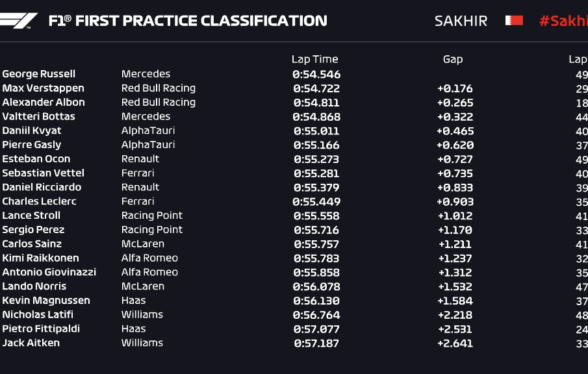Select the Gap column header
The width and height of the screenshot is (588, 374).
tap(453, 59)
